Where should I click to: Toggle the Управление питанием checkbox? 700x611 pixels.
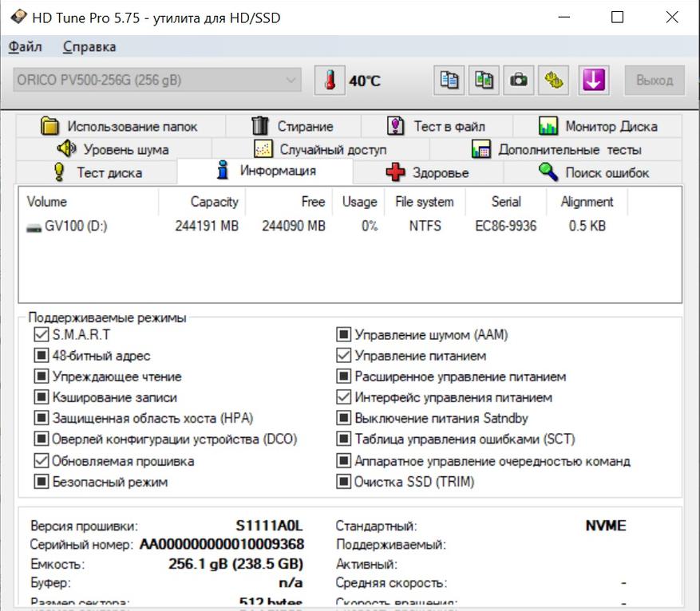[343, 356]
